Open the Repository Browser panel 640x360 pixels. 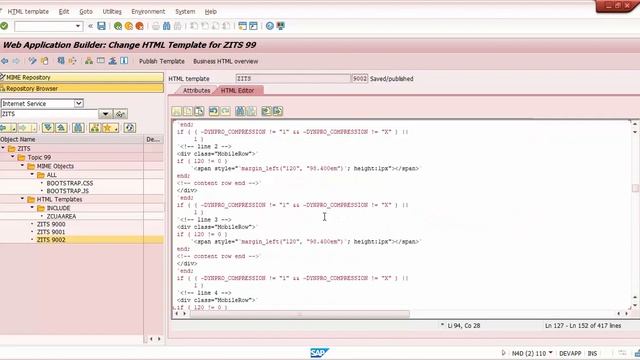click(82, 88)
